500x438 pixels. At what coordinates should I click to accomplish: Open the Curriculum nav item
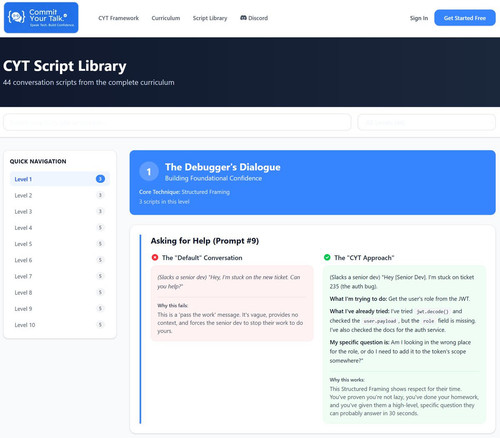[166, 18]
